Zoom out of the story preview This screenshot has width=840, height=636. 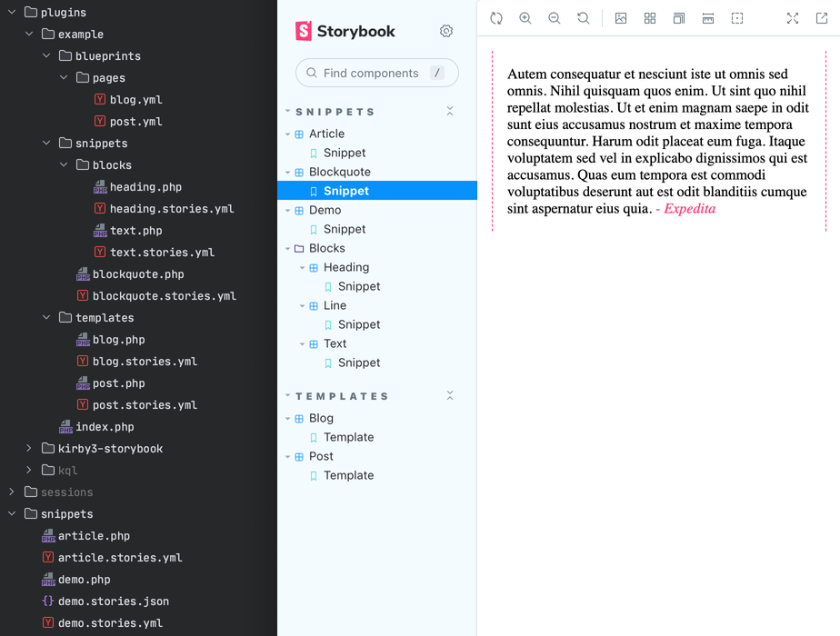pos(555,18)
